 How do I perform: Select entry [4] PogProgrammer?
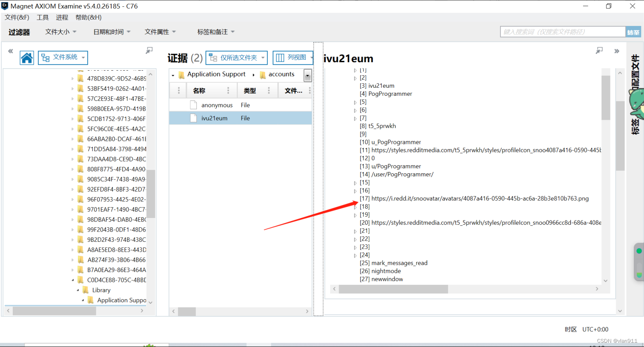386,94
